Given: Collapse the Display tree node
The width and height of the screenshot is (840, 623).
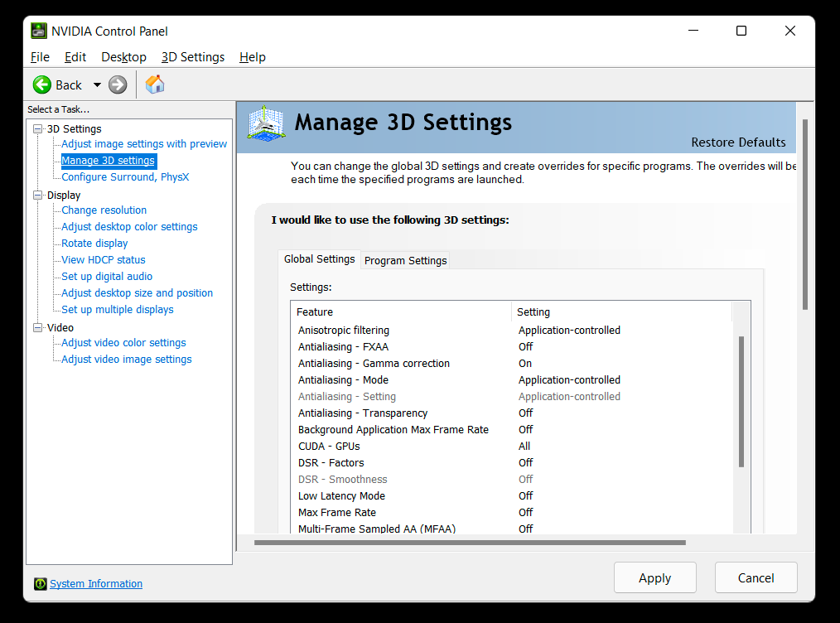Looking at the screenshot, I should 37,195.
